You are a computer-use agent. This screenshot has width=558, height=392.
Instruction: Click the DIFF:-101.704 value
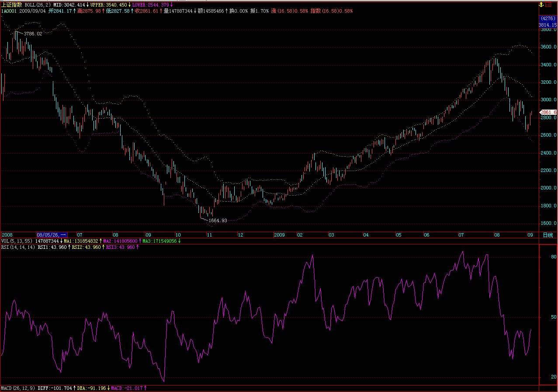tap(55, 388)
